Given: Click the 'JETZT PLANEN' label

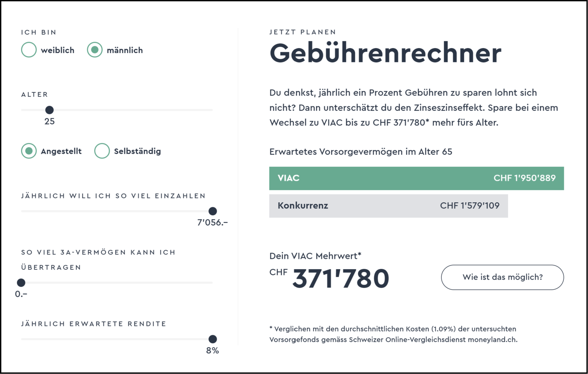Looking at the screenshot, I should pos(302,32).
